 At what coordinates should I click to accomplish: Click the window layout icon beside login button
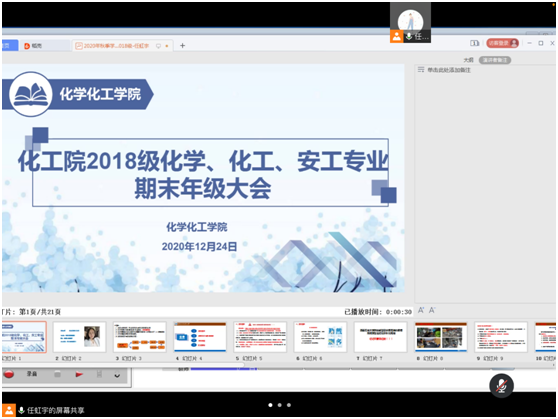[474, 43]
